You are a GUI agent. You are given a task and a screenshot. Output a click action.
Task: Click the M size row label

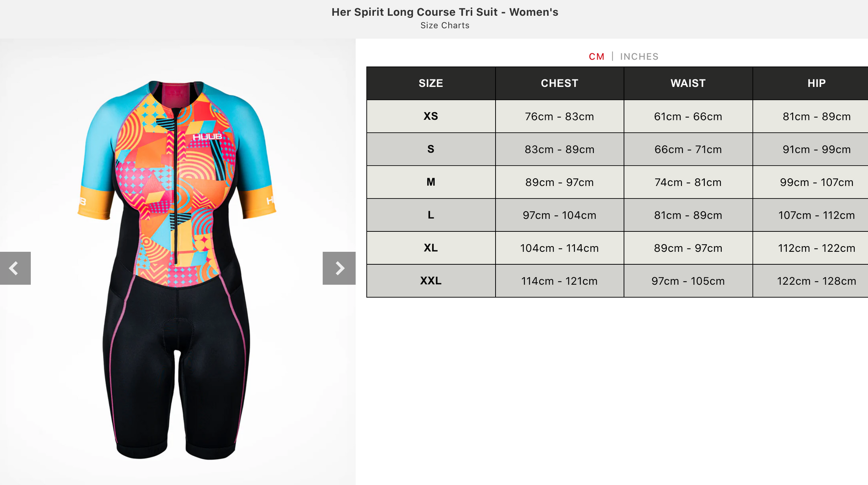pyautogui.click(x=431, y=182)
